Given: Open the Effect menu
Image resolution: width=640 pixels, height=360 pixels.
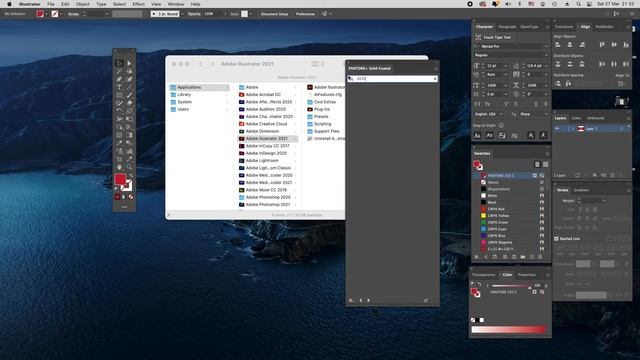Looking at the screenshot, I should click(x=138, y=4).
